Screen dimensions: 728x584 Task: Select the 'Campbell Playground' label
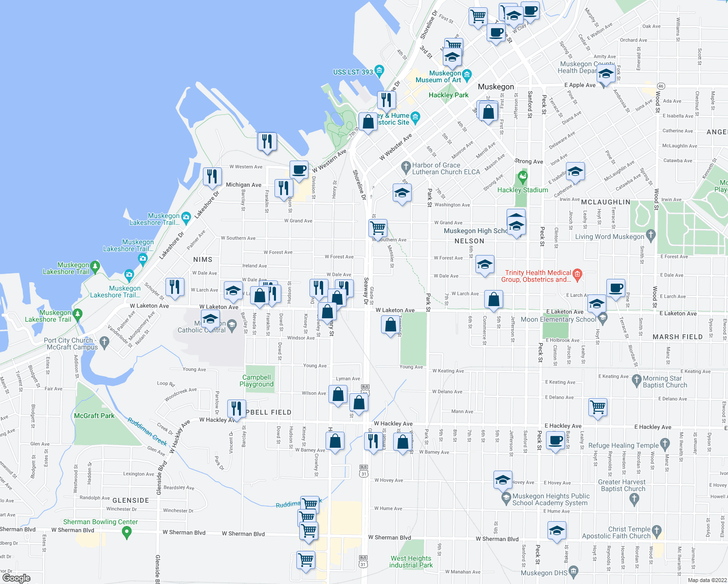pos(256,381)
